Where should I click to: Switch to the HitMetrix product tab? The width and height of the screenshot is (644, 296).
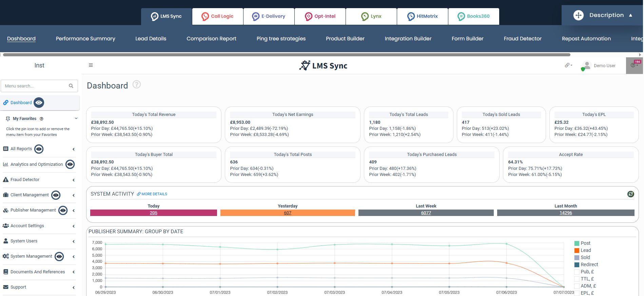(x=423, y=16)
